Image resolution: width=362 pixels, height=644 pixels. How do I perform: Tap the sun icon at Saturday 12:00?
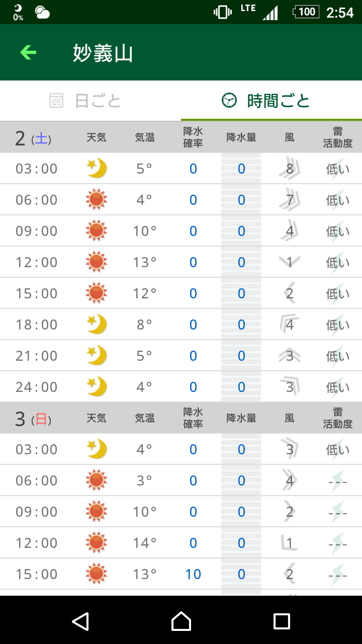tap(97, 262)
